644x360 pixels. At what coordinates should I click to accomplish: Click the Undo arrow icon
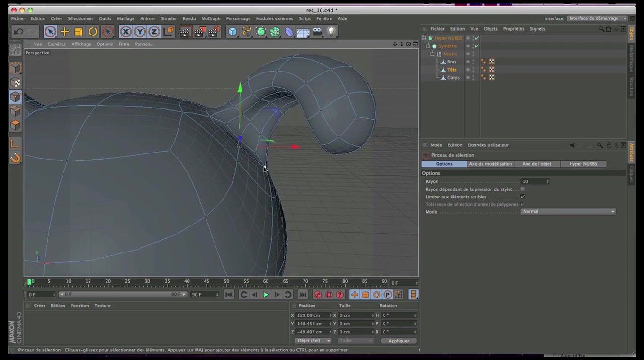(x=18, y=32)
